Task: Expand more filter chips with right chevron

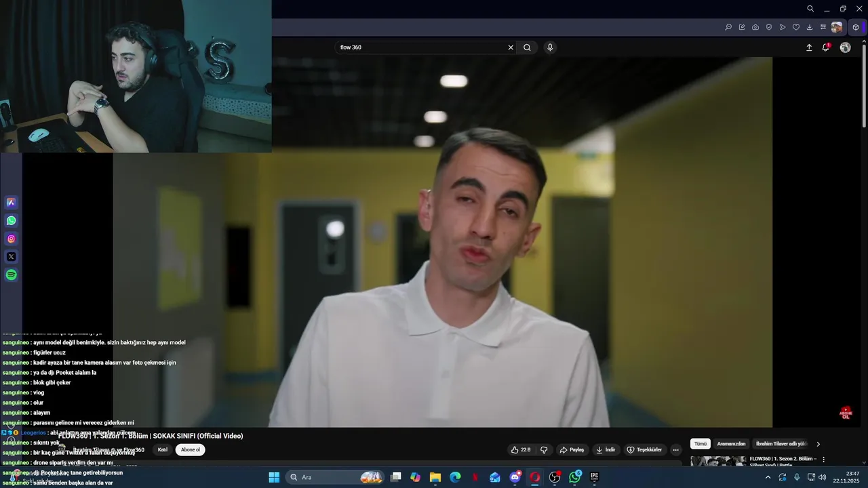Action: coord(818,444)
